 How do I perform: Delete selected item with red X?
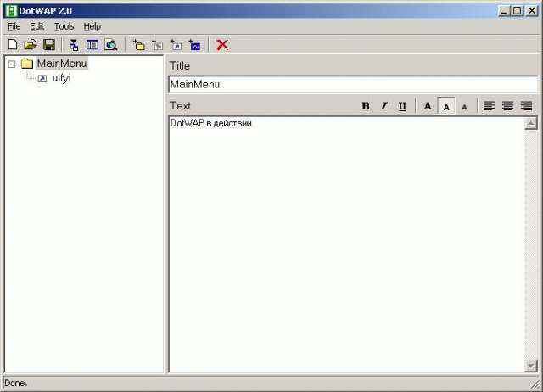click(x=222, y=45)
